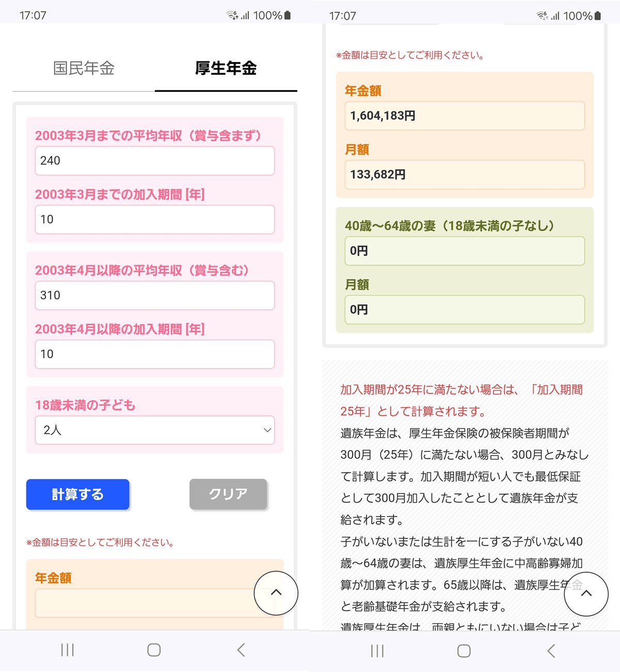Tap back arrow on left screen
The image size is (620, 672).
point(241,650)
